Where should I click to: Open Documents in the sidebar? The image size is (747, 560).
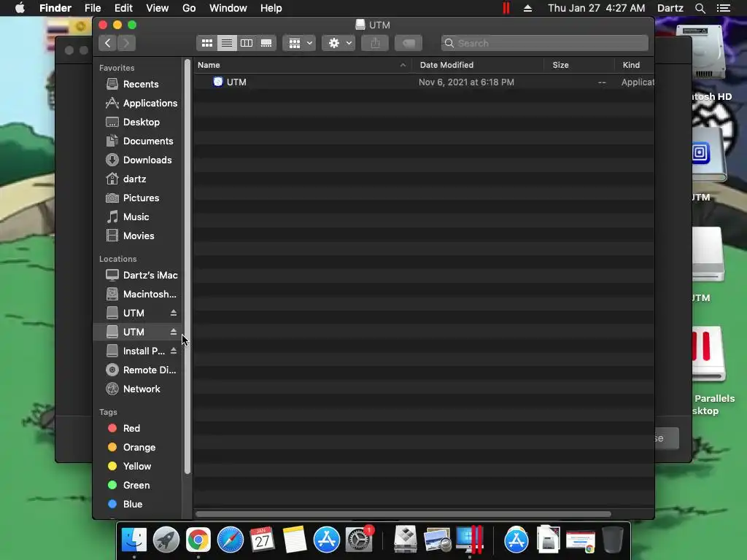(136, 141)
